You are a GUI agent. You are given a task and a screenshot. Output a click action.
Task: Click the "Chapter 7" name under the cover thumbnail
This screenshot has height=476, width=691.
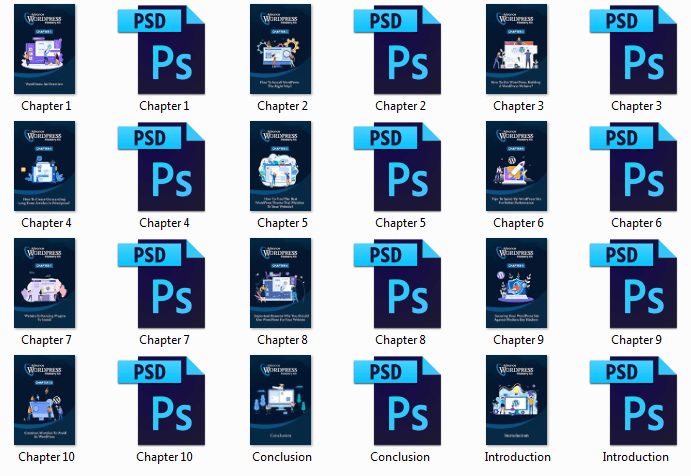click(x=46, y=340)
